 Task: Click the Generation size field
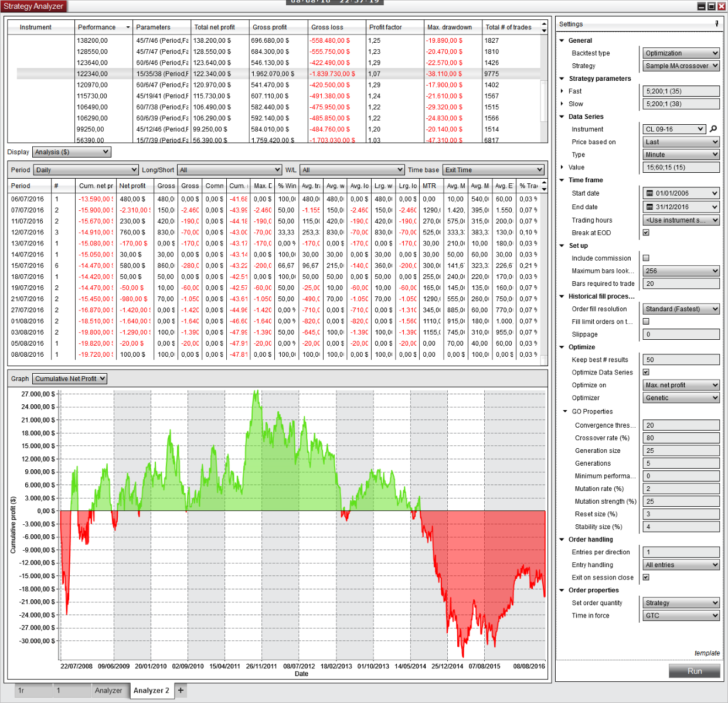click(x=681, y=451)
